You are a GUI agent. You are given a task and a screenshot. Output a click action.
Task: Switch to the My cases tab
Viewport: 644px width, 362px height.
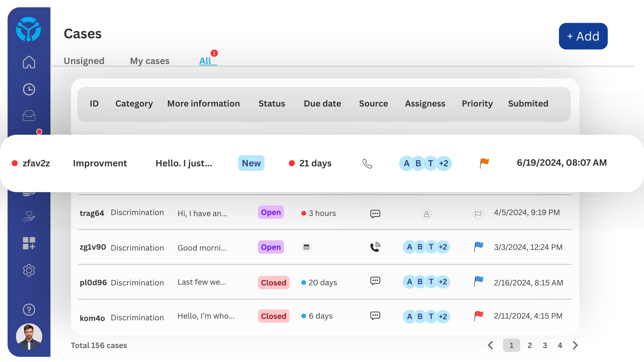(x=149, y=61)
